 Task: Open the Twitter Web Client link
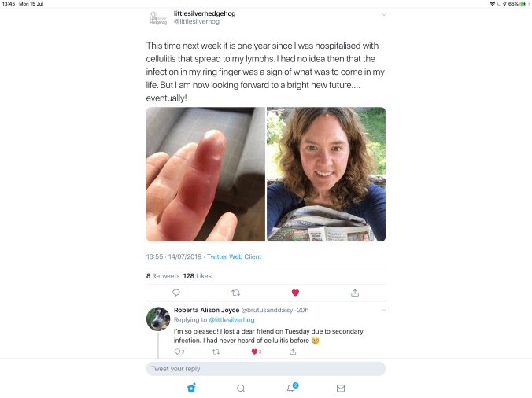[234, 256]
